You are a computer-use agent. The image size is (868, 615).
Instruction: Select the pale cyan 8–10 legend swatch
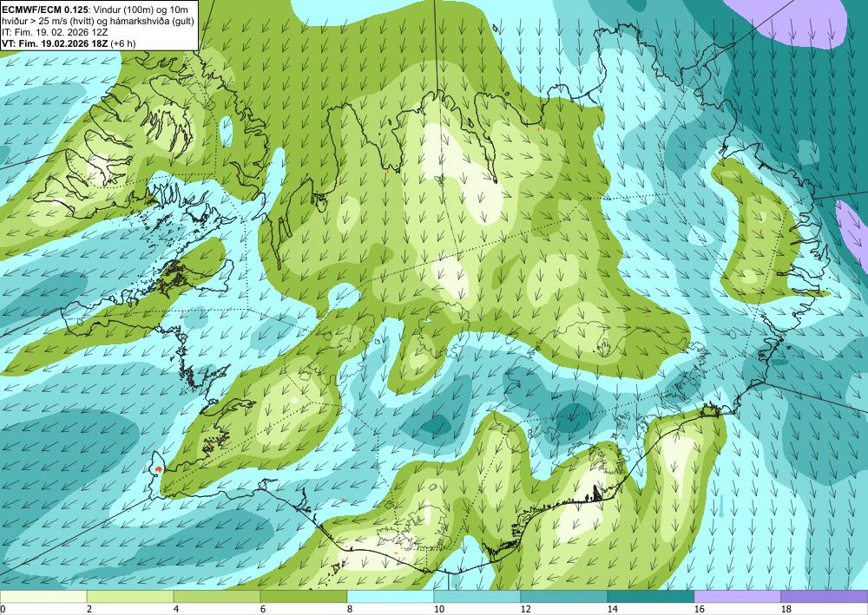click(x=391, y=596)
